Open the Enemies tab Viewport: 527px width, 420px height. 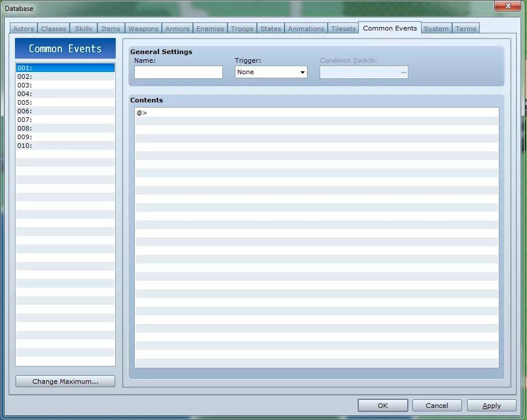click(x=210, y=29)
